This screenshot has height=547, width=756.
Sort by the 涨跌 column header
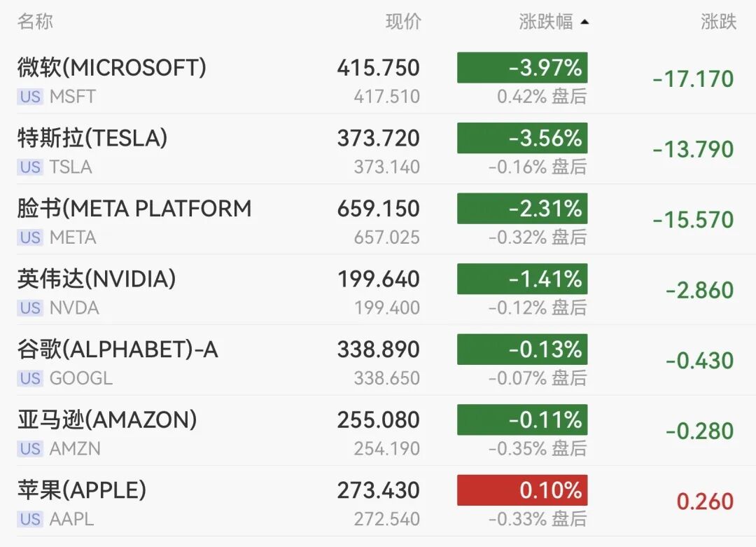pos(718,22)
